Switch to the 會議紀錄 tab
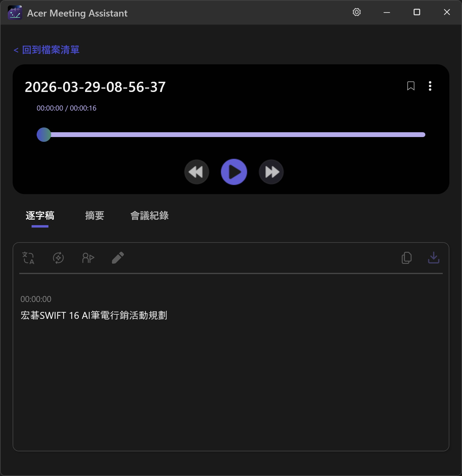462x476 pixels. point(149,215)
